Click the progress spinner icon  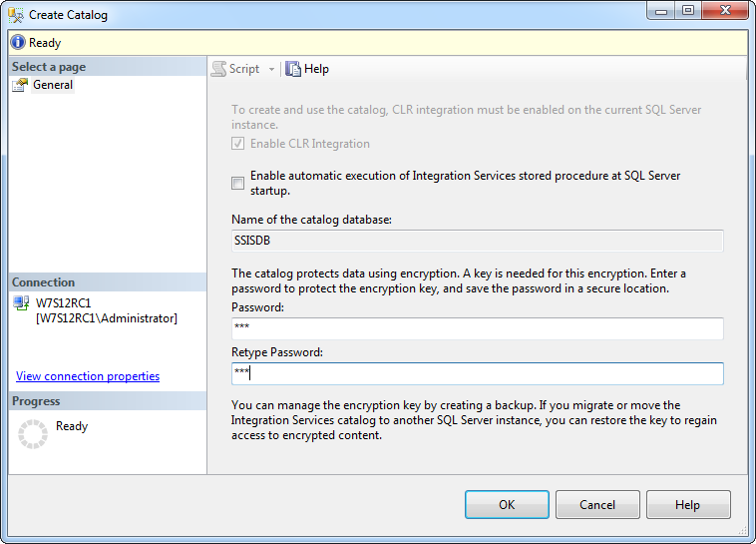pyautogui.click(x=34, y=433)
